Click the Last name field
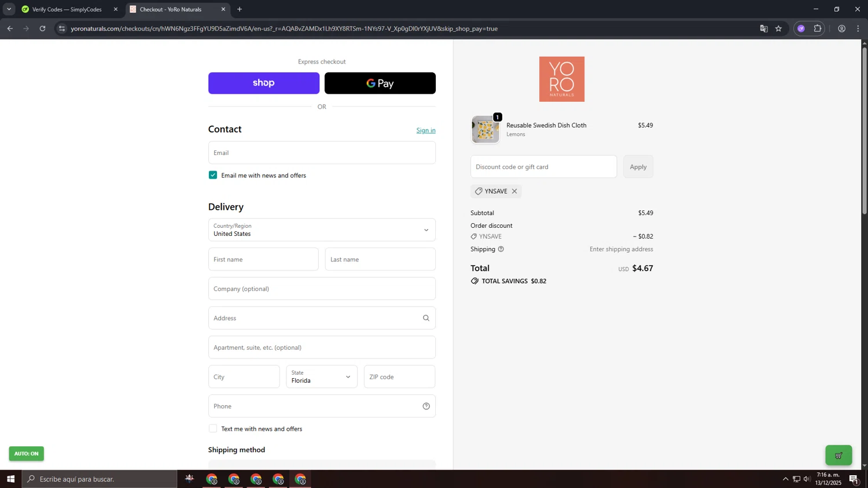This screenshot has width=868, height=488. (x=380, y=260)
